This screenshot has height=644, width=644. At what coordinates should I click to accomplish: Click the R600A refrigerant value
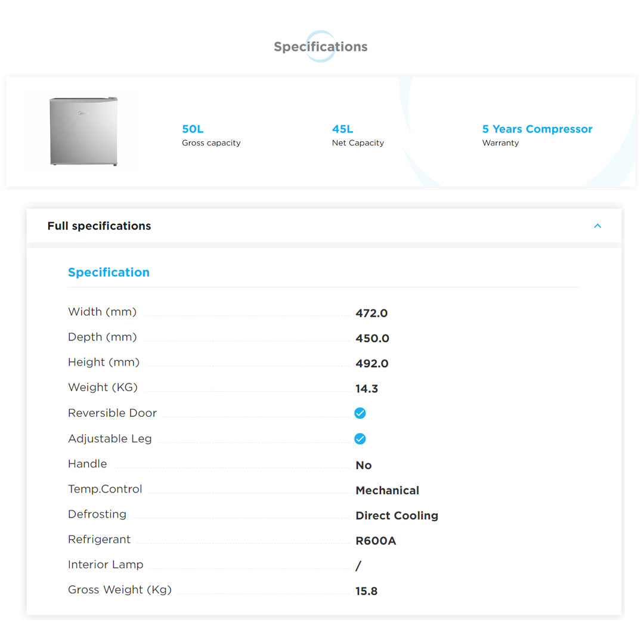[x=376, y=541]
